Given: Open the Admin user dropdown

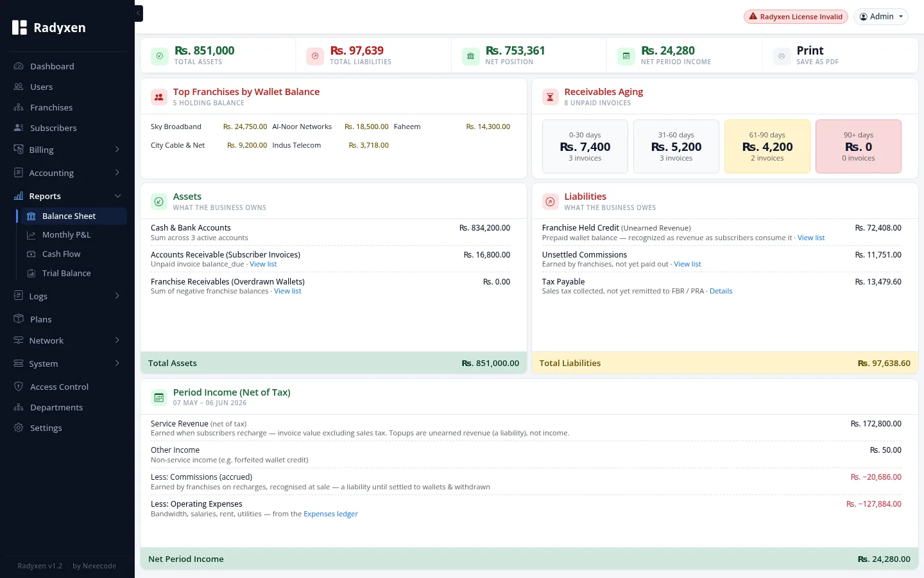Looking at the screenshot, I should pos(881,17).
